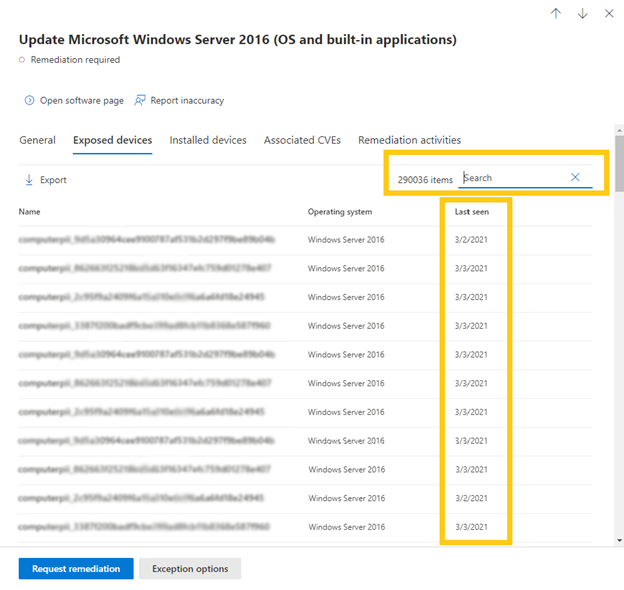
Task: Click the Report inaccuracy person icon
Action: [140, 100]
